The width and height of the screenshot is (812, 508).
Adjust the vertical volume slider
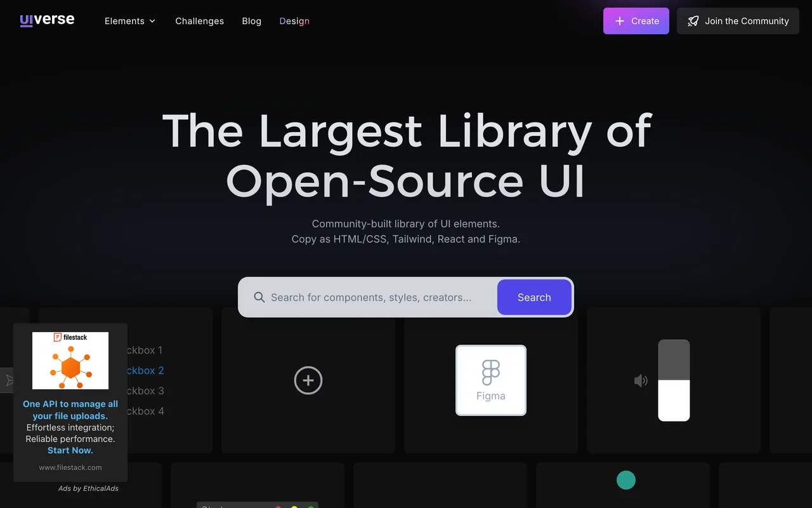(674, 380)
